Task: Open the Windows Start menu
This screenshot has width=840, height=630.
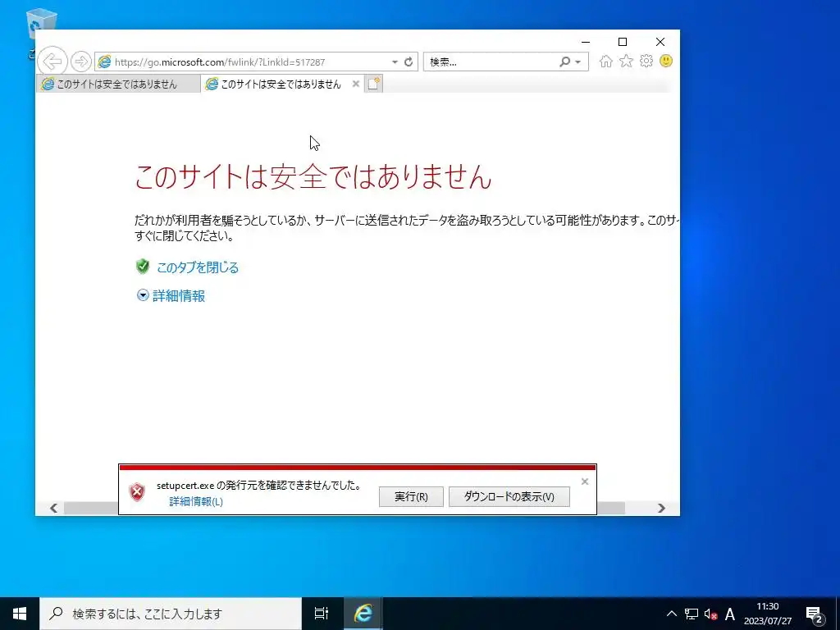Action: pyautogui.click(x=20, y=614)
